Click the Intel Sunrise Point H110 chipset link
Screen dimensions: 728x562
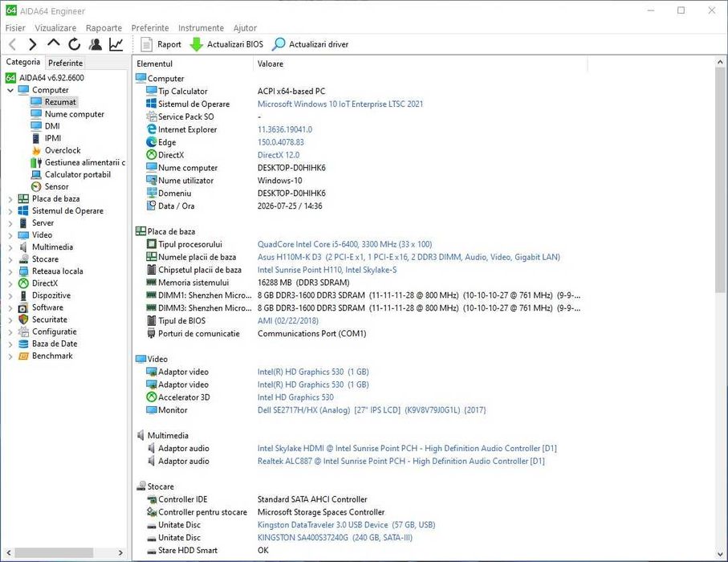[327, 270]
